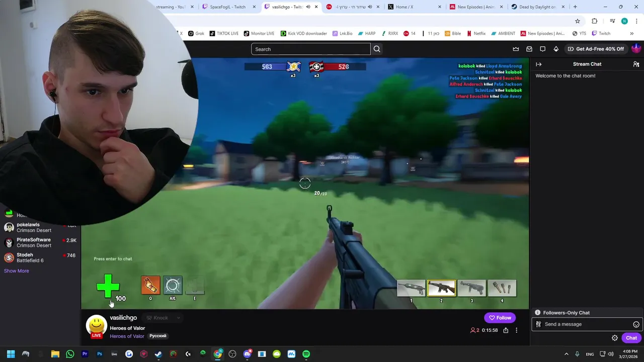Viewport: 644px width, 362px height.
Task: Open PirateSoftware channel in sidebar
Action: pyautogui.click(x=40, y=243)
